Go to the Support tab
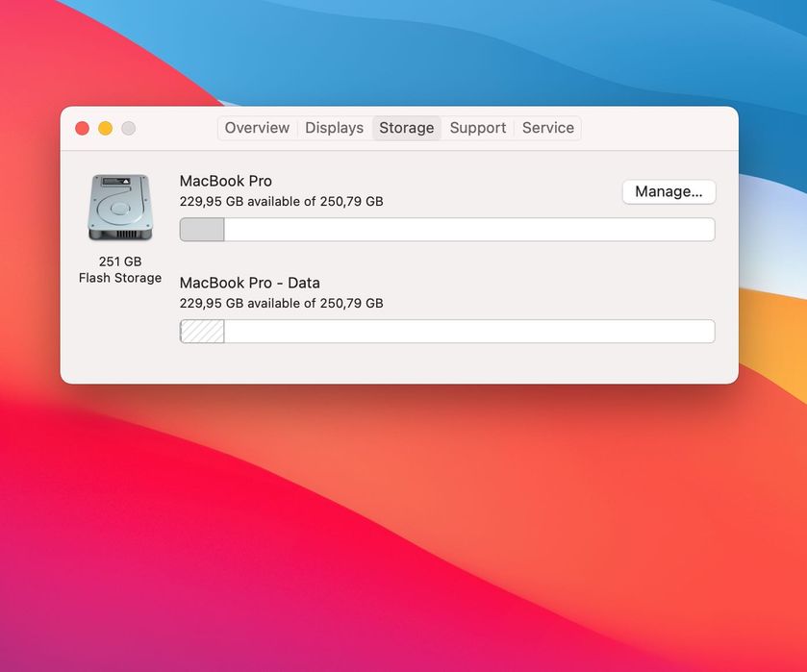The width and height of the screenshot is (807, 672). coord(478,128)
